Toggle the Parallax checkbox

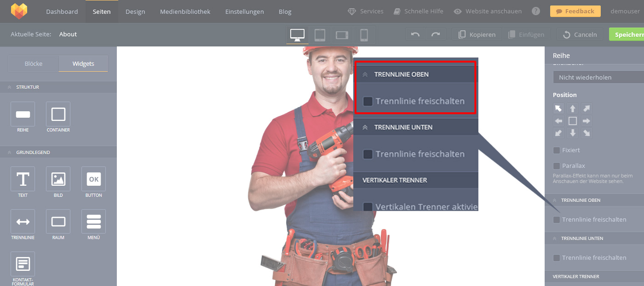click(x=557, y=166)
